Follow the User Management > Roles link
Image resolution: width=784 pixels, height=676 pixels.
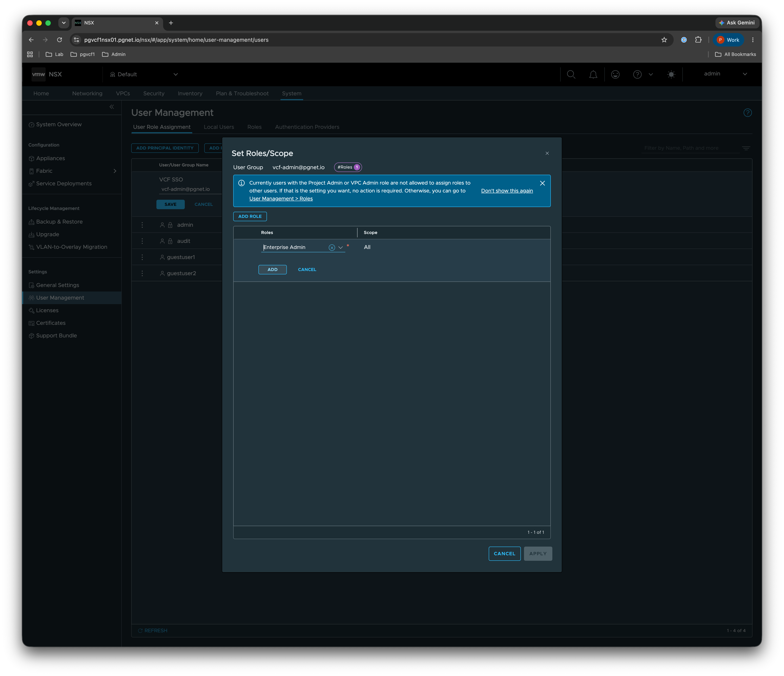[x=281, y=199]
